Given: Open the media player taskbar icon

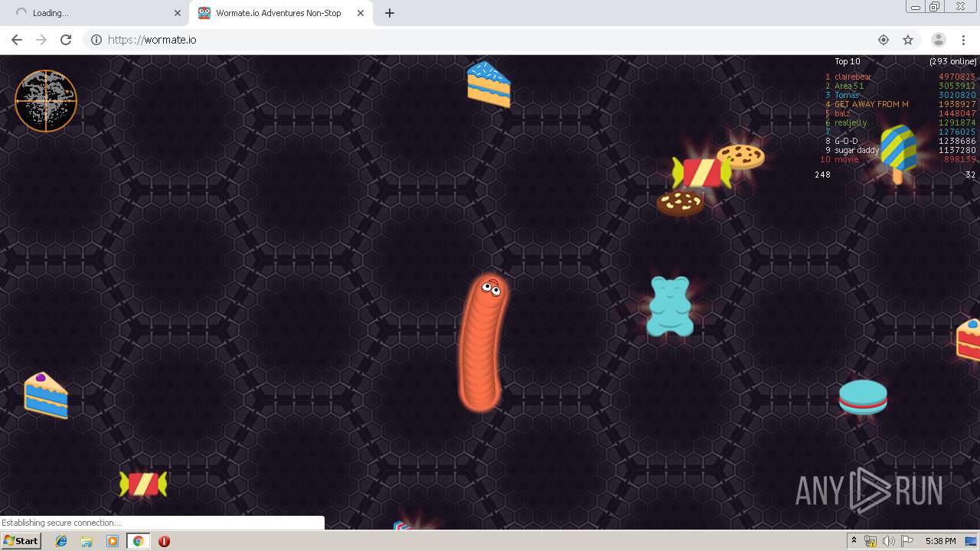Looking at the screenshot, I should click(x=113, y=541).
